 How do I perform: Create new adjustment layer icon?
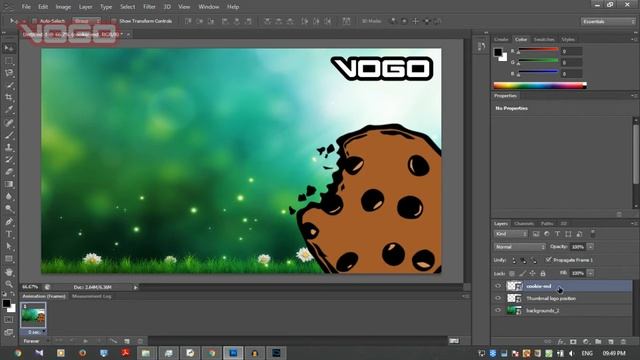[x=586, y=341]
